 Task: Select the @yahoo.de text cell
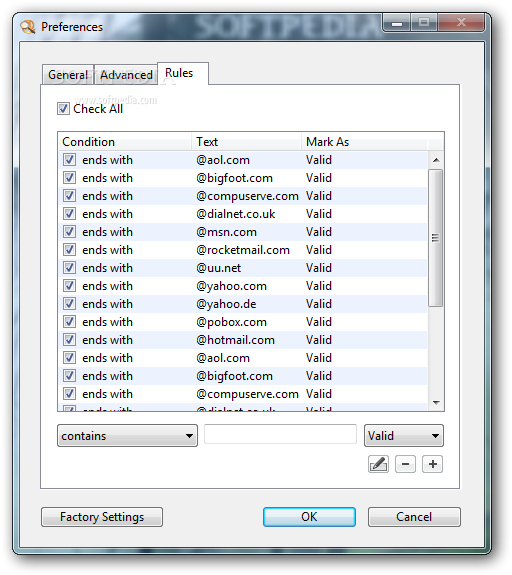(x=226, y=304)
